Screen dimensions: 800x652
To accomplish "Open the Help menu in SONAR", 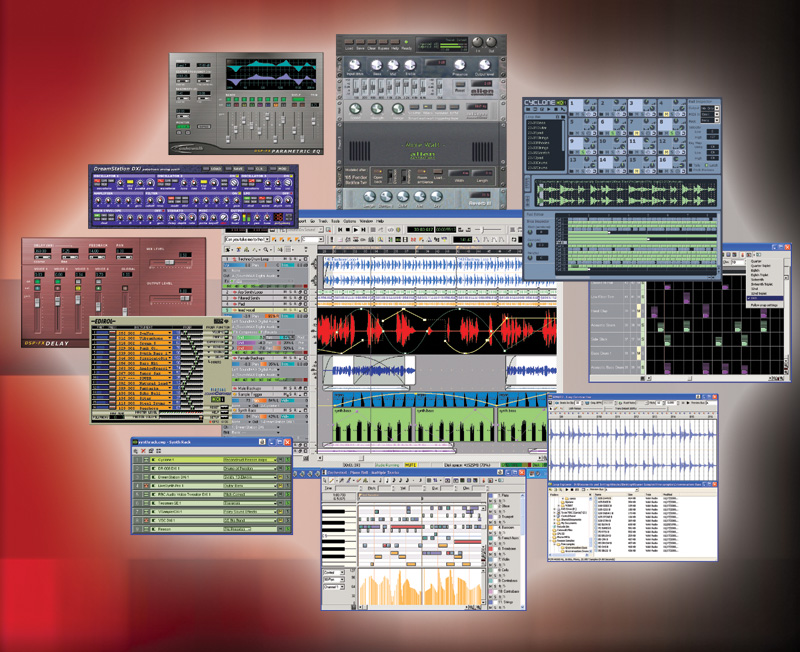I will [x=380, y=221].
